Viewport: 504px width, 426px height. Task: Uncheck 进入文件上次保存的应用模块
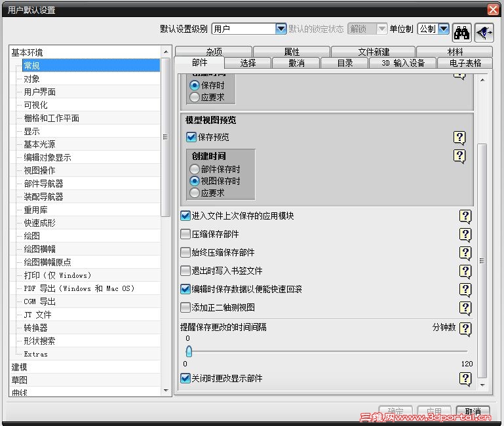pos(185,216)
